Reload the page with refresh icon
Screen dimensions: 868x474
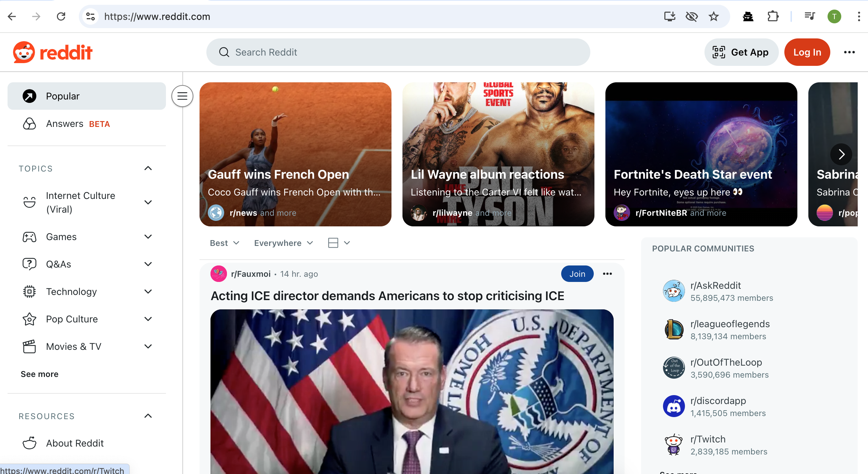tap(61, 16)
